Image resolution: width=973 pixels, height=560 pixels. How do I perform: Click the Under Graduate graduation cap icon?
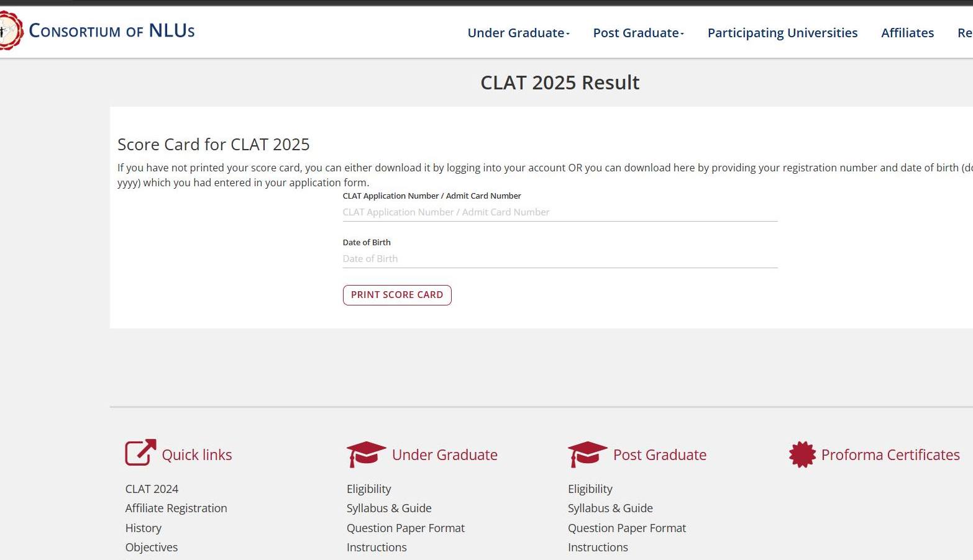click(366, 454)
